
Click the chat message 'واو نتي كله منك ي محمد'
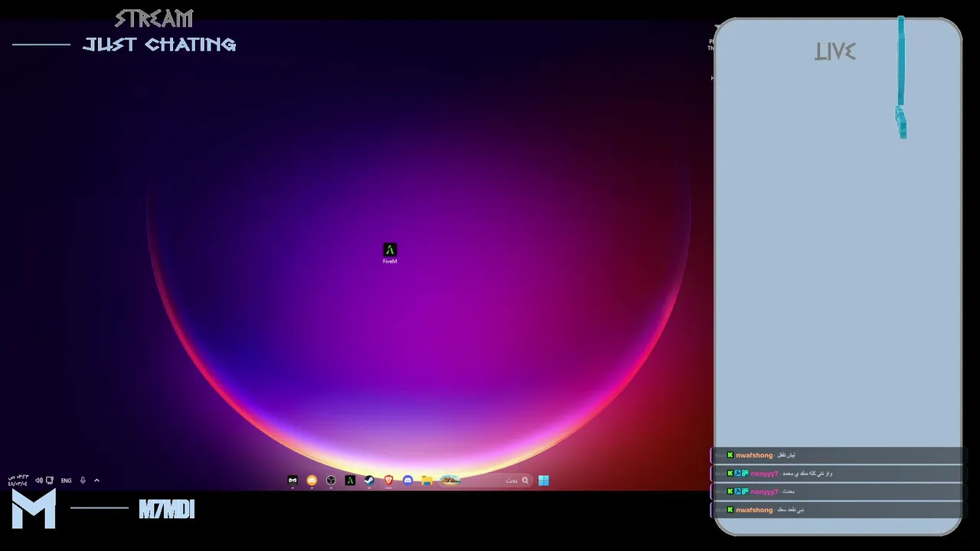click(x=808, y=474)
